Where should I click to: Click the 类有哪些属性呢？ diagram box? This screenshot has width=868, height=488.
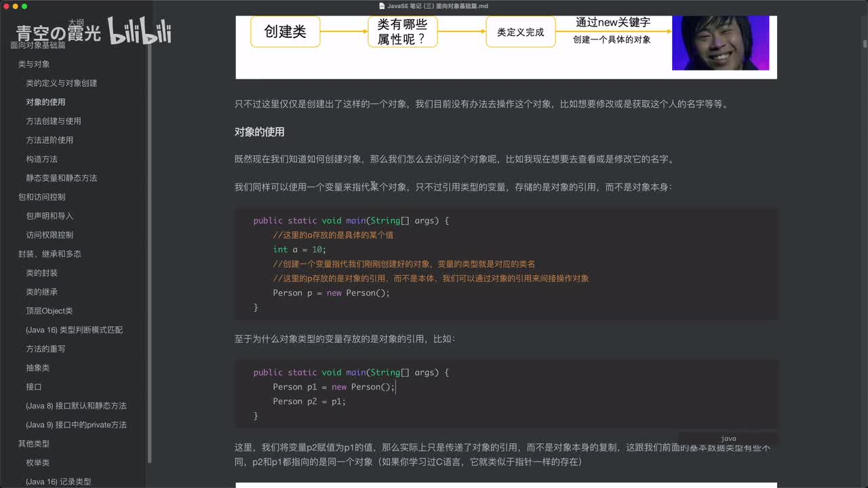(402, 32)
